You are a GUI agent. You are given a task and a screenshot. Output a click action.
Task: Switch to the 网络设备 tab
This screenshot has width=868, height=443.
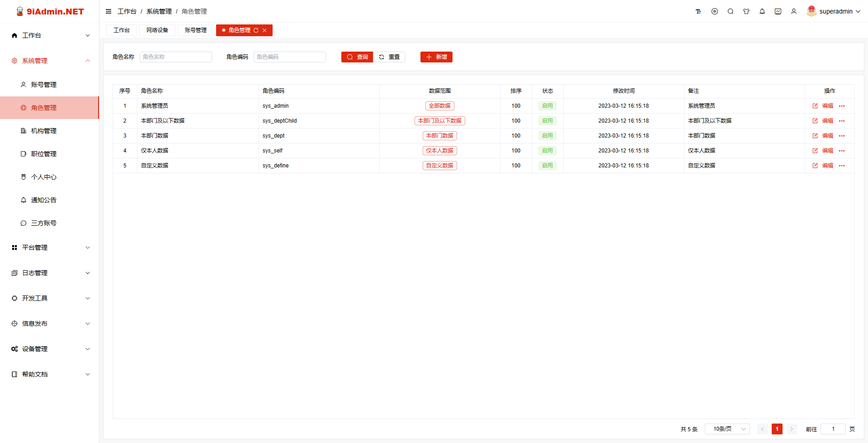pyautogui.click(x=157, y=30)
